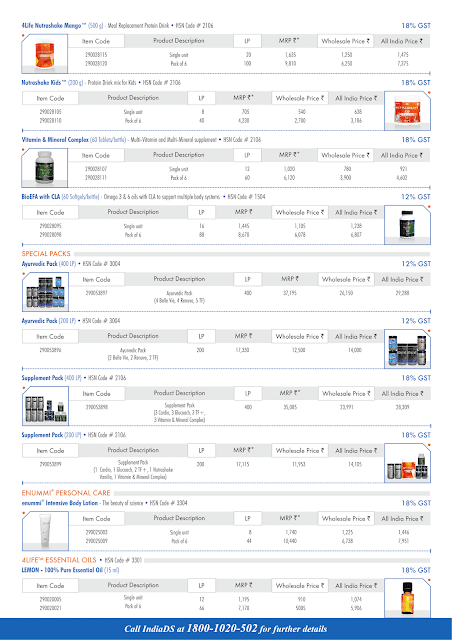Click the 'Vitamin & Mineral Complex' heading
This screenshot has height=640, width=452.
(55, 140)
